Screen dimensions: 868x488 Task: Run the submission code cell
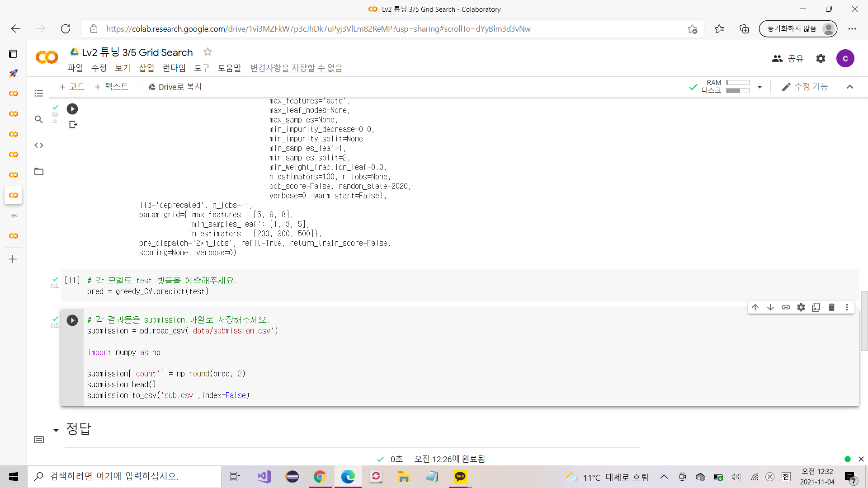[x=72, y=320]
